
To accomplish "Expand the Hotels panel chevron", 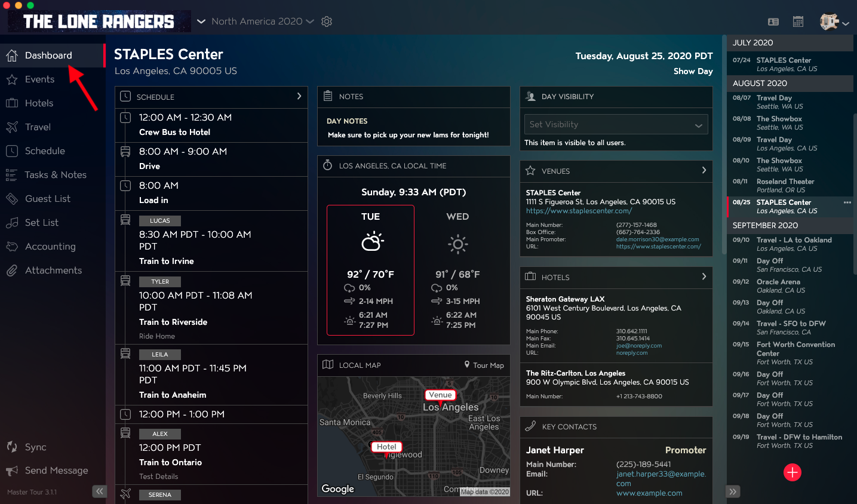I will tap(704, 276).
